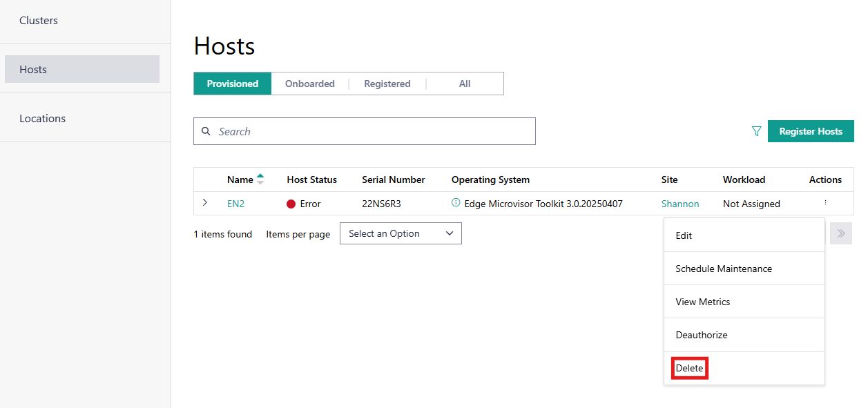Select the Provisioned tab

coord(233,84)
